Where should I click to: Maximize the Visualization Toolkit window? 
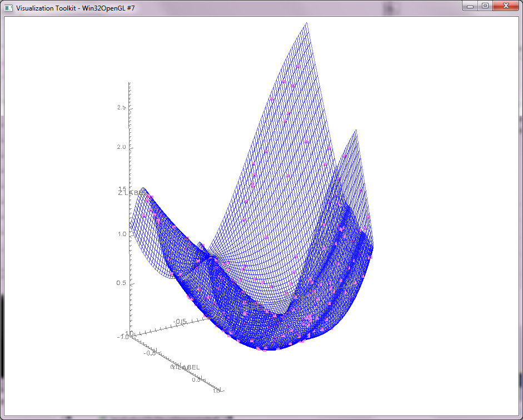[x=485, y=6]
